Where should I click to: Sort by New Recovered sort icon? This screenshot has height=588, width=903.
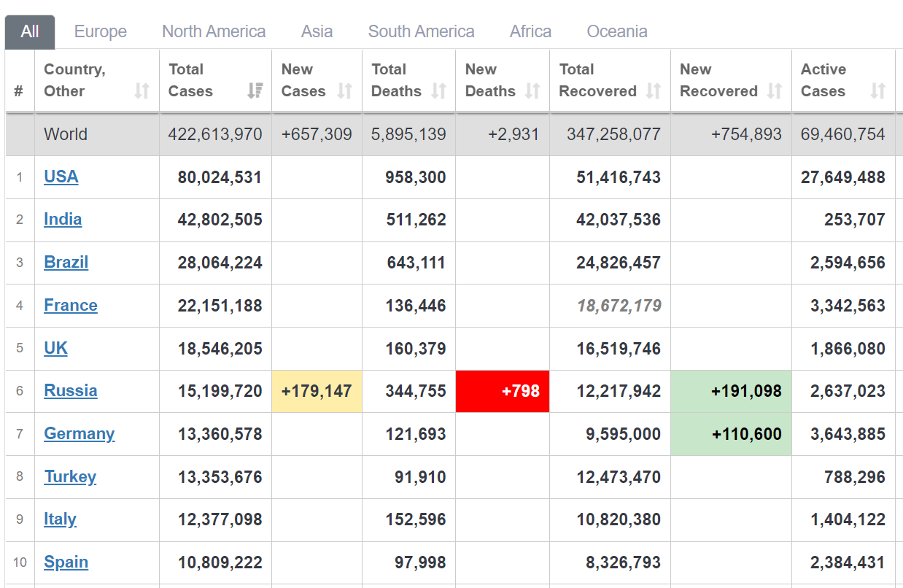775,90
